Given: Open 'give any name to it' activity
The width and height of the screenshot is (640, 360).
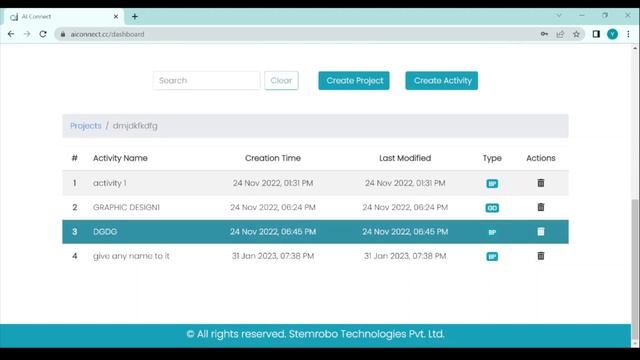Looking at the screenshot, I should 131,256.
